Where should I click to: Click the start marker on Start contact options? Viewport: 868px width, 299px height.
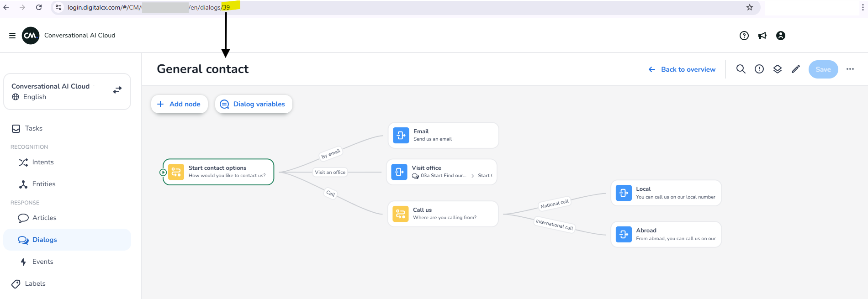tap(163, 172)
